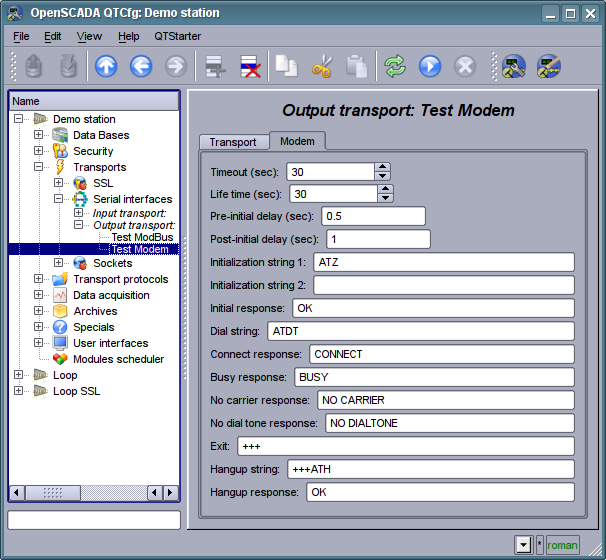Expand the Loop station node
Screen dimensions: 606x560
point(18,375)
